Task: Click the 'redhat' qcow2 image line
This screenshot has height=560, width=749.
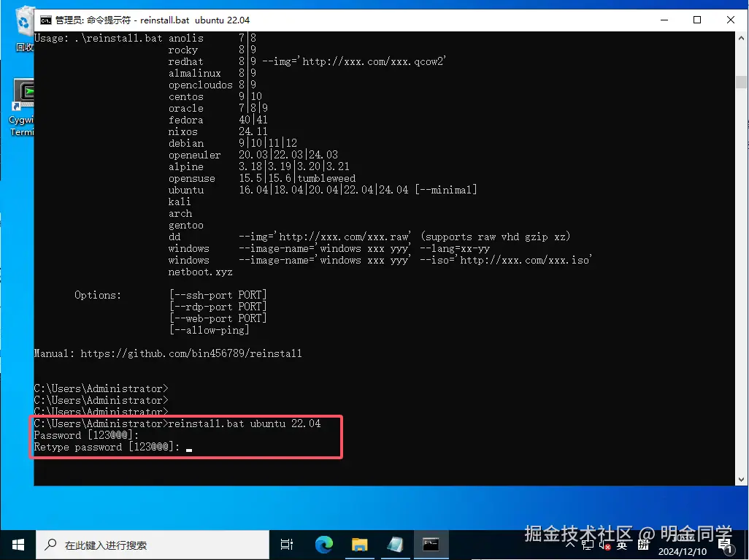Action: (x=307, y=61)
